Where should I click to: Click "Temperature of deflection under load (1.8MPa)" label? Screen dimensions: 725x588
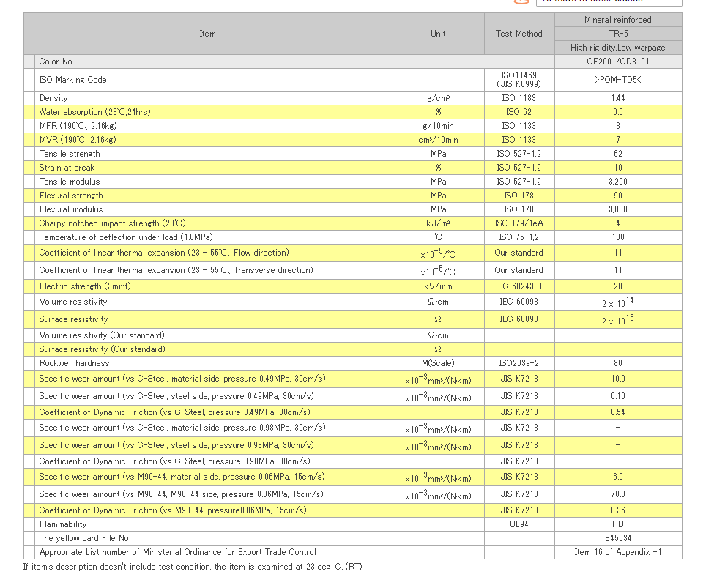click(x=126, y=237)
